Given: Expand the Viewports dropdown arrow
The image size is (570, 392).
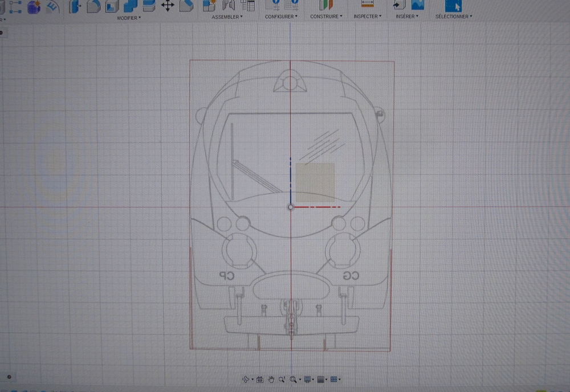Looking at the screenshot, I should click(340, 379).
